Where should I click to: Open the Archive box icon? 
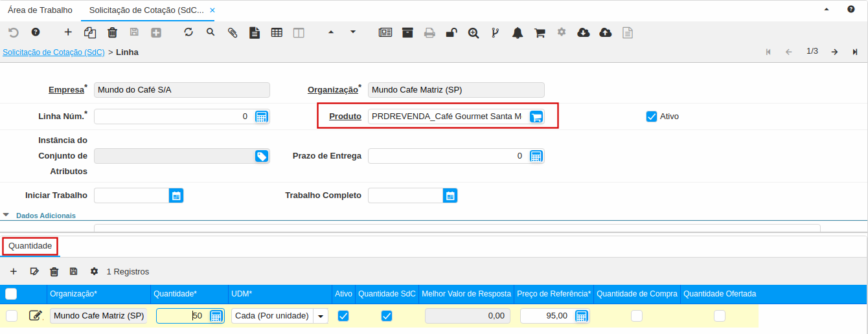click(407, 32)
